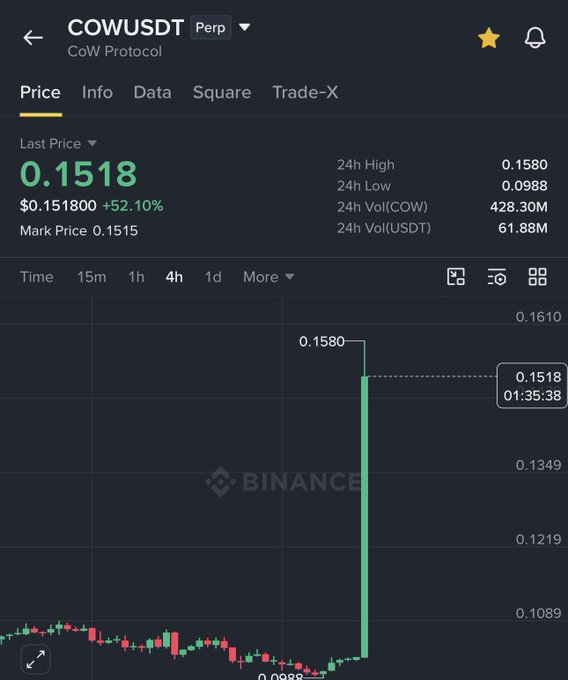Click the large 0.1518 last price
Viewport: 568px width, 680px height.
(78, 174)
